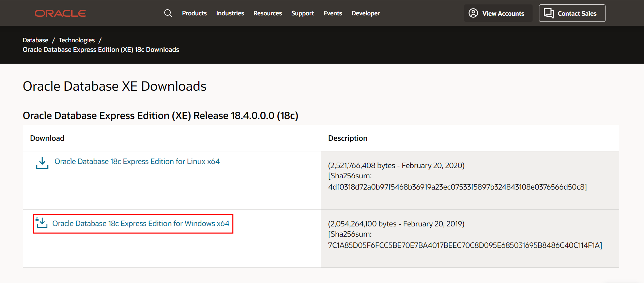The width and height of the screenshot is (644, 283).
Task: Open the Developer menu
Action: (x=366, y=13)
